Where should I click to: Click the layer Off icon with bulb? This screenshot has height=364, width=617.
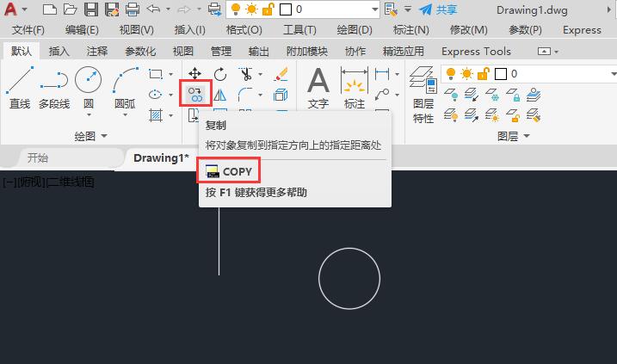tap(451, 95)
